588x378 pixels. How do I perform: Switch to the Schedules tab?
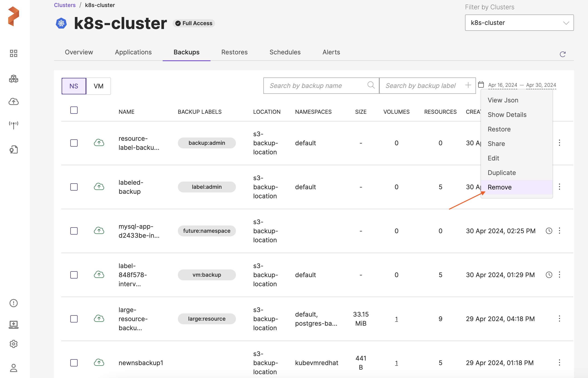tap(285, 52)
